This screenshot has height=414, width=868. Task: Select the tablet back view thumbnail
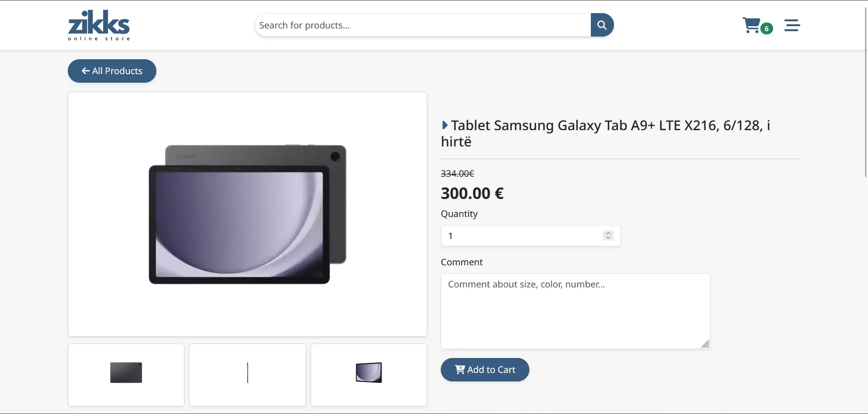pos(126,375)
